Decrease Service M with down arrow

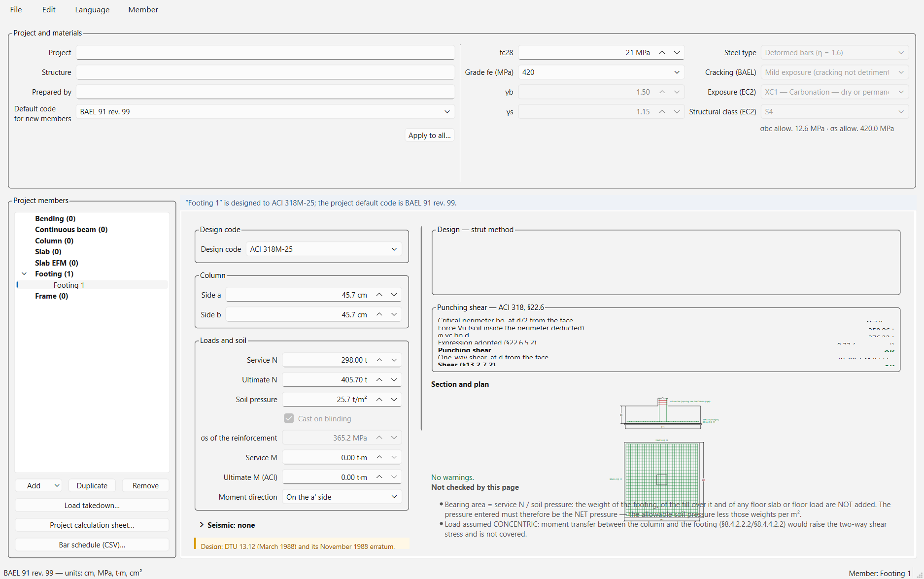click(394, 457)
